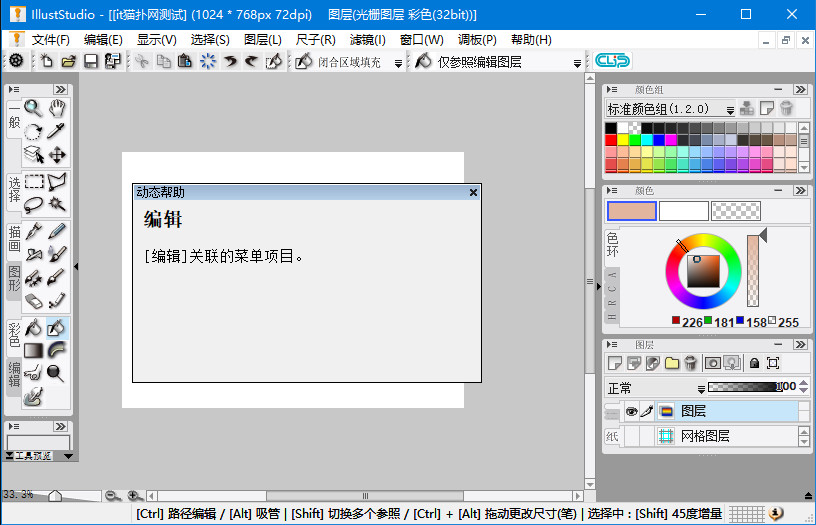The height and width of the screenshot is (525, 816).
Task: Select the white sub color swatch
Action: (683, 211)
